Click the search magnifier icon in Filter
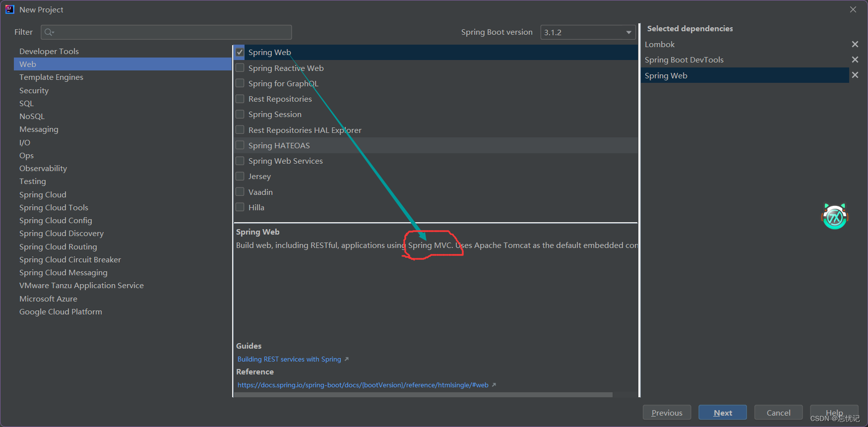 coord(49,32)
